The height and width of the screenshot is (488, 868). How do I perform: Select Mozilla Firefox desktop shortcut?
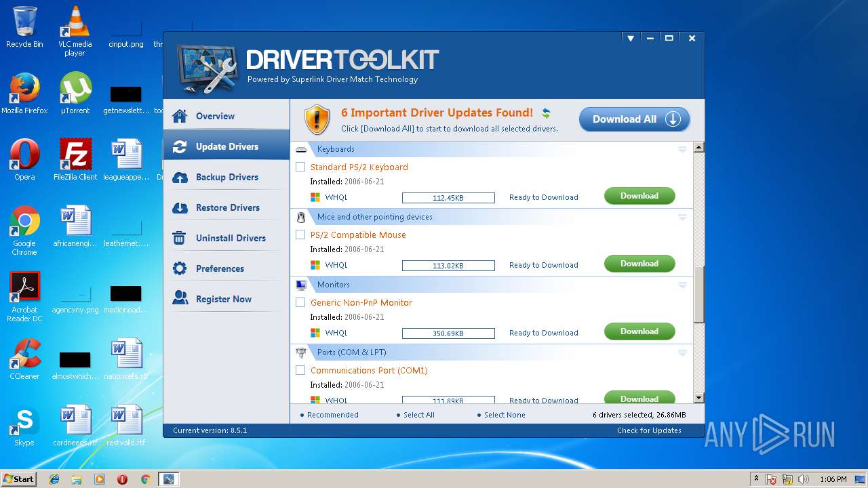tap(24, 94)
